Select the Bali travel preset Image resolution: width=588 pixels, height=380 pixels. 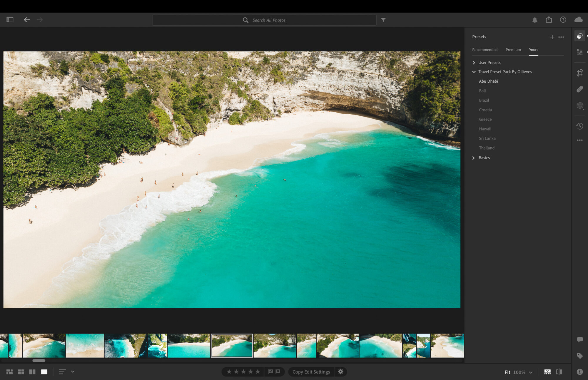coord(482,91)
